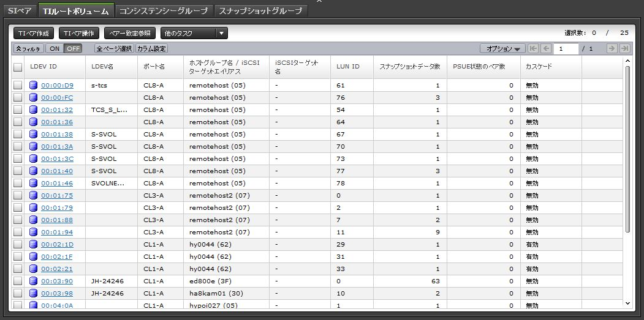Turn the filter OFF

(73, 48)
